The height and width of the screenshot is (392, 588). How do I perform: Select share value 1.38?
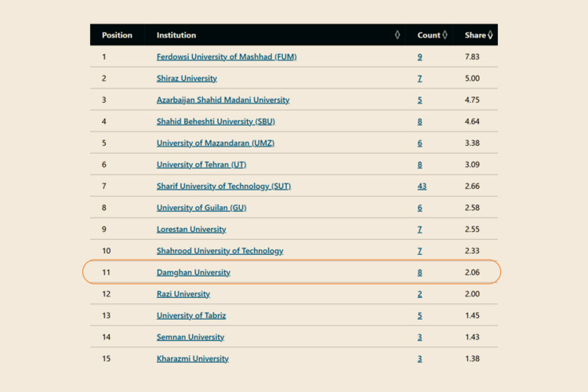pos(472,358)
